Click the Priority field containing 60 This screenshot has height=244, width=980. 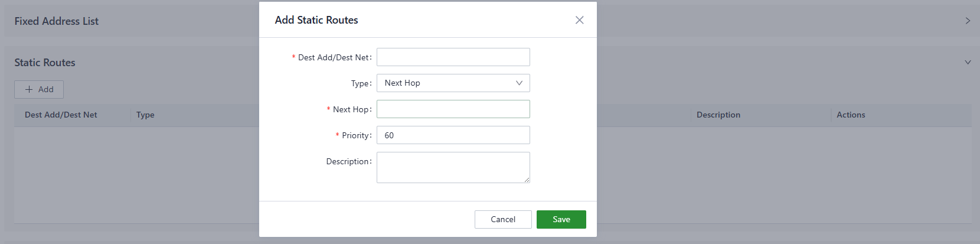tap(453, 135)
